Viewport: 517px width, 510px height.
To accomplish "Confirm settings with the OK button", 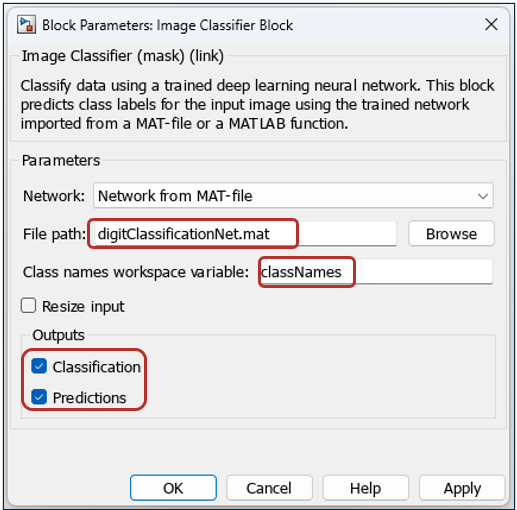I will tap(173, 488).
